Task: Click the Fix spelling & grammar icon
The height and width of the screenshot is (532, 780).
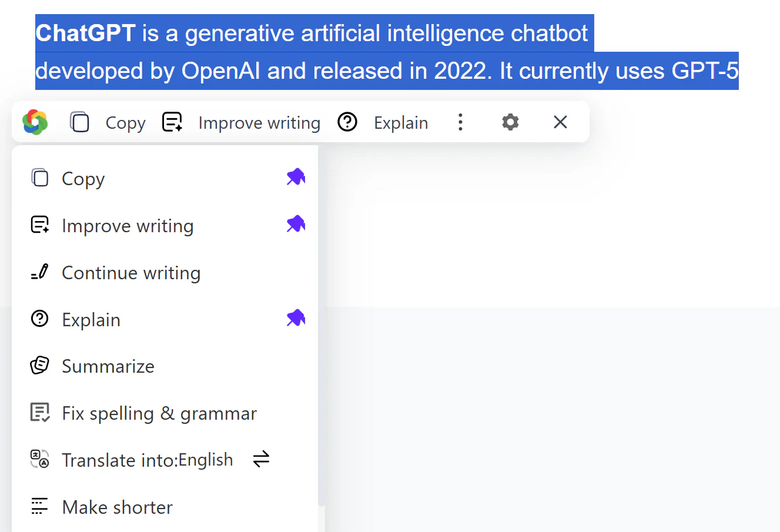Action: tap(39, 412)
